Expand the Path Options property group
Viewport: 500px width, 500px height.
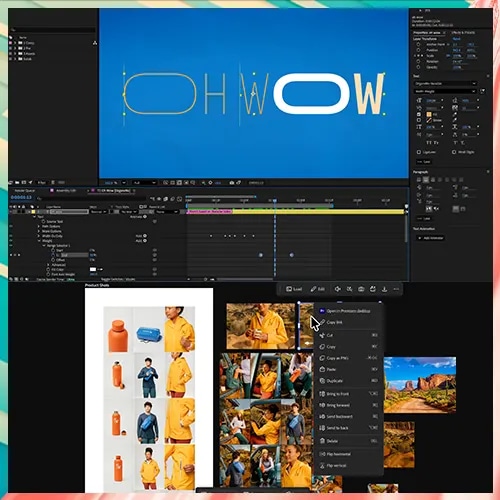point(39,226)
